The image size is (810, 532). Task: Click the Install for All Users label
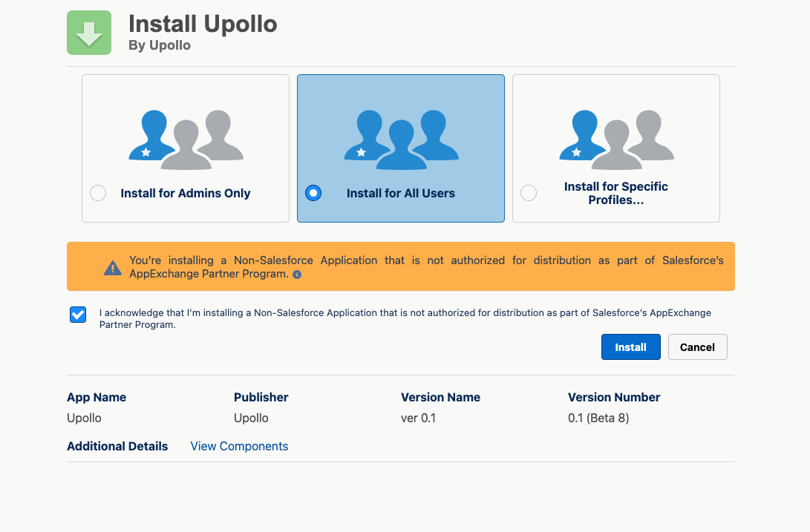point(401,193)
